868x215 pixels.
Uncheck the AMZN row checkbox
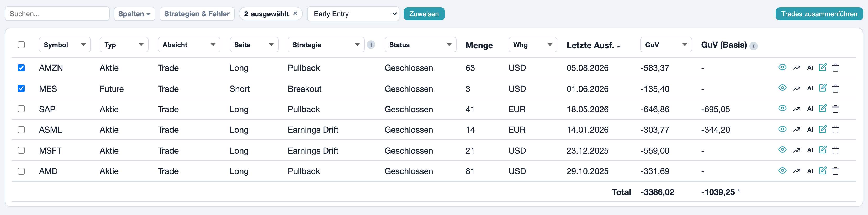(21, 68)
